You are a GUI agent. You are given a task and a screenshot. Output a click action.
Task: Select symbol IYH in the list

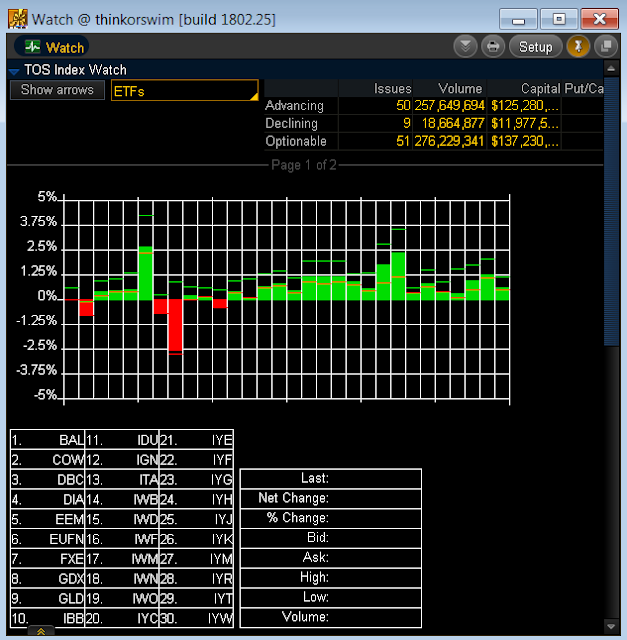click(x=196, y=500)
